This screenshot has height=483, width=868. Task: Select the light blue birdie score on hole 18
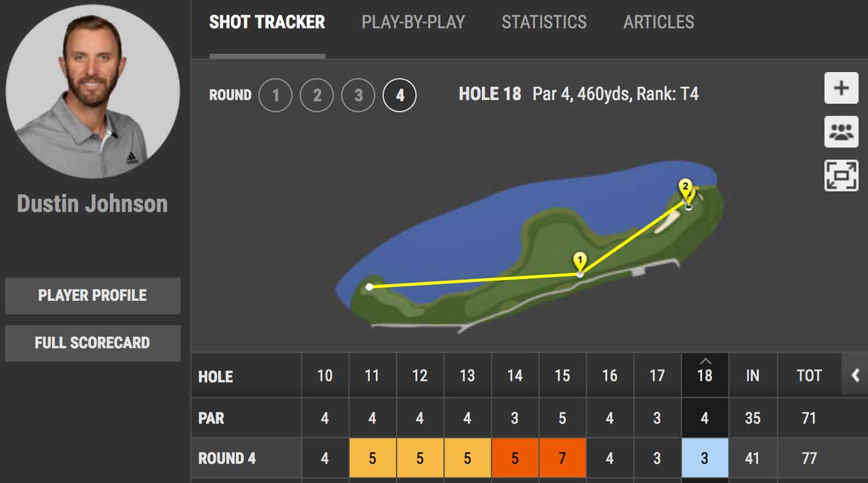pyautogui.click(x=704, y=458)
